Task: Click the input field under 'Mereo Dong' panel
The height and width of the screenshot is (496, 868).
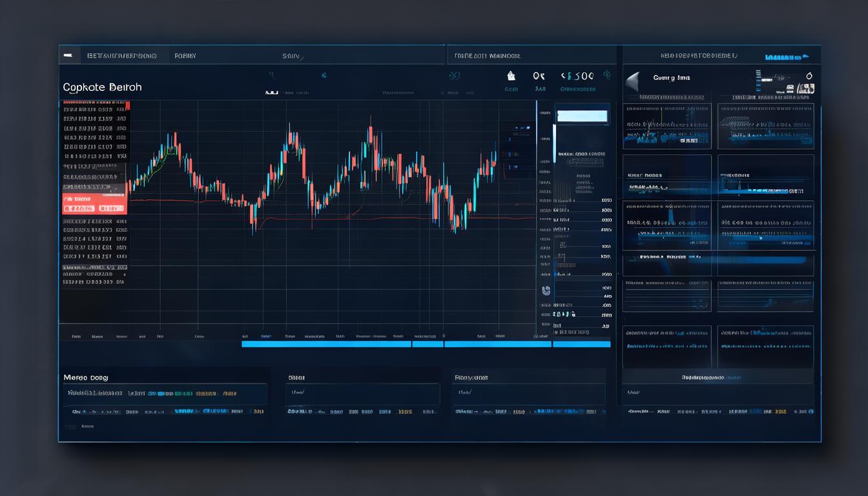Action: coord(165,393)
